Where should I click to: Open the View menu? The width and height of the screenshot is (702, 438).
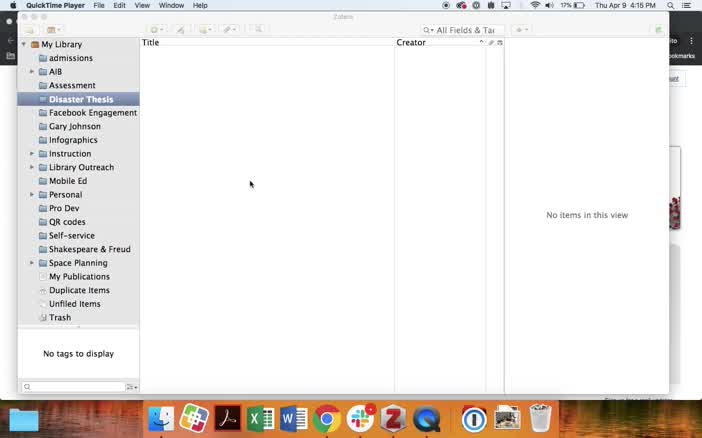tap(142, 5)
